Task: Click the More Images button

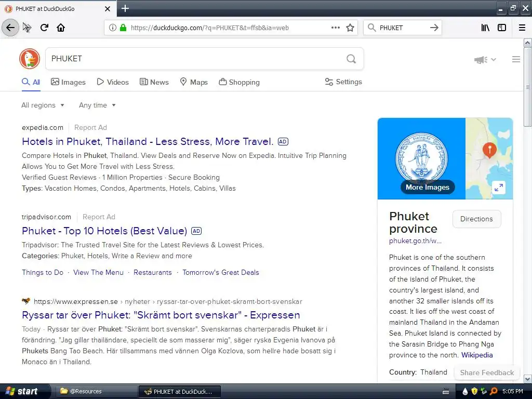Action: 428,187
